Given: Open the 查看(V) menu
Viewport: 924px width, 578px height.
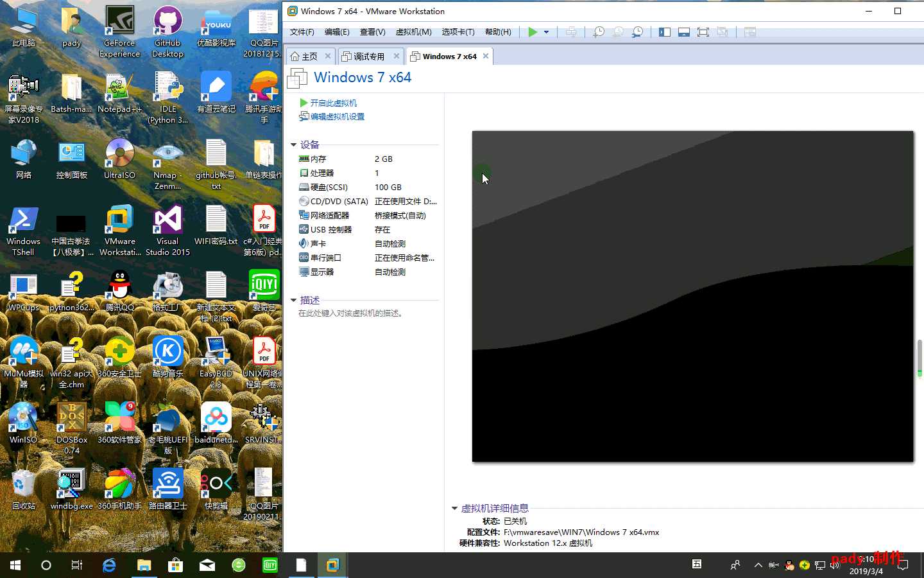Looking at the screenshot, I should tap(372, 32).
